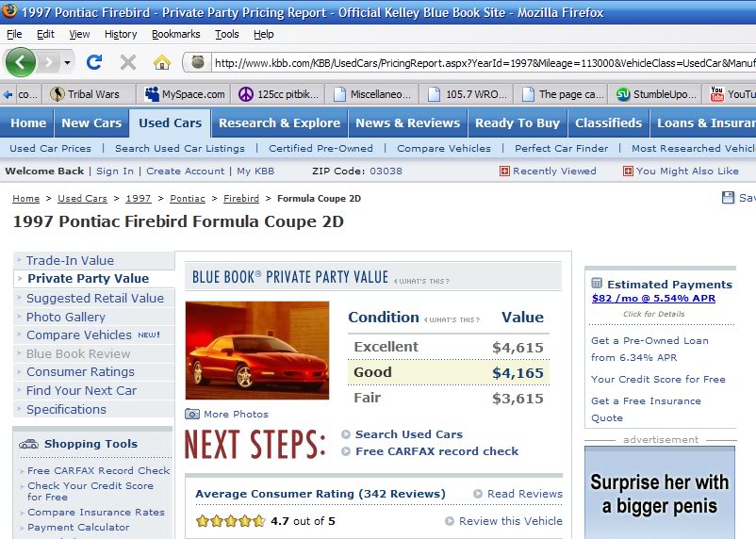
Task: Click the Compare Vehicles sub-navigation link
Action: (444, 149)
